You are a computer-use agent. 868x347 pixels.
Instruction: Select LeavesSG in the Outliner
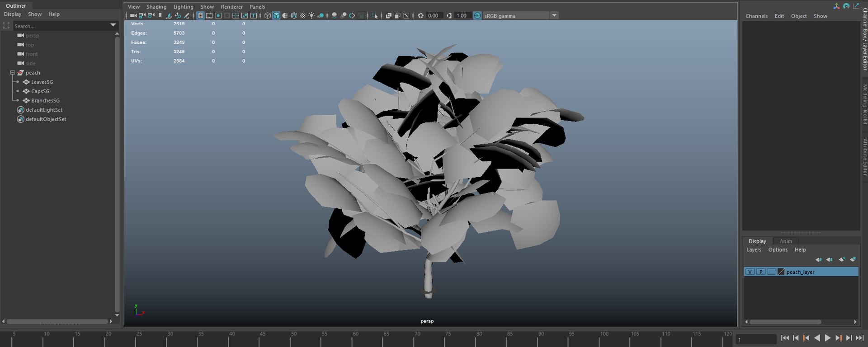point(42,82)
